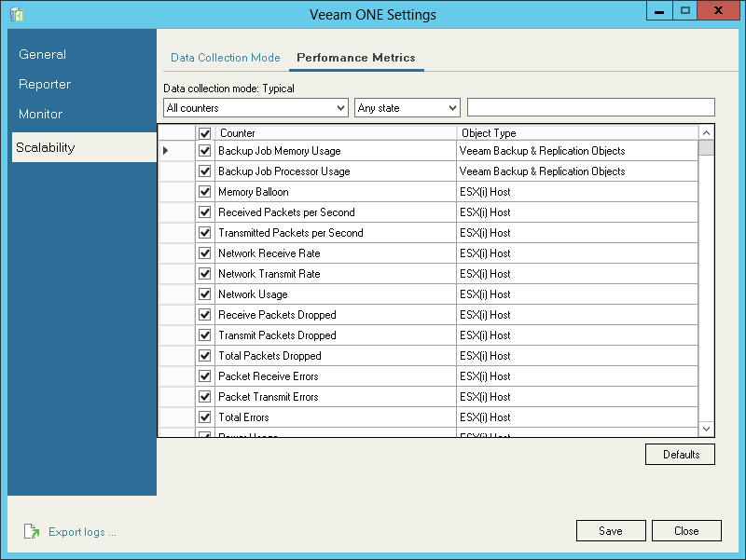Toggle the Memory Balloon checkbox

(x=204, y=192)
